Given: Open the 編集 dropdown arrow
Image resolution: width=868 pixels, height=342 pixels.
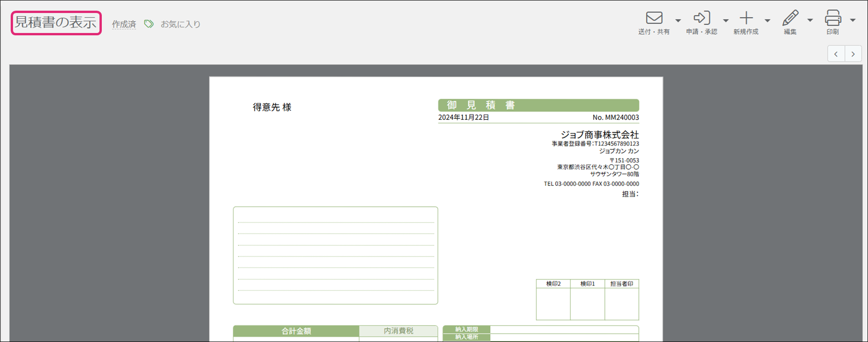Looking at the screenshot, I should point(810,20).
